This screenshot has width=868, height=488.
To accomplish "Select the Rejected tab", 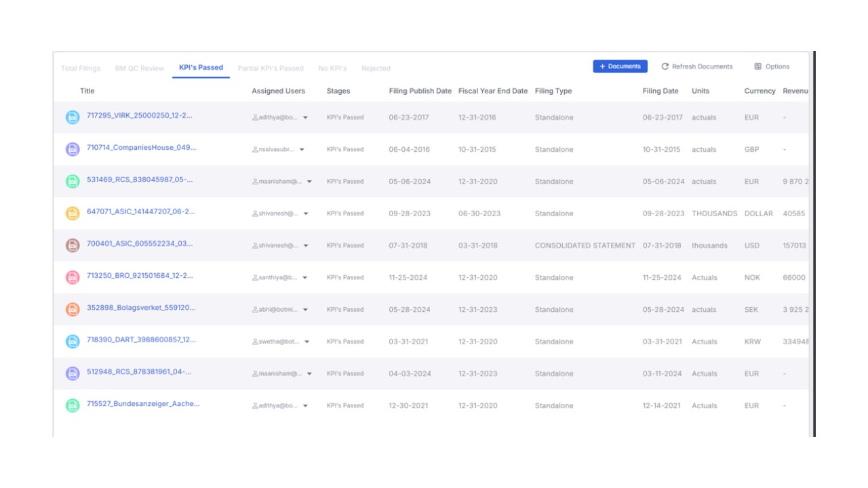I will pos(376,68).
